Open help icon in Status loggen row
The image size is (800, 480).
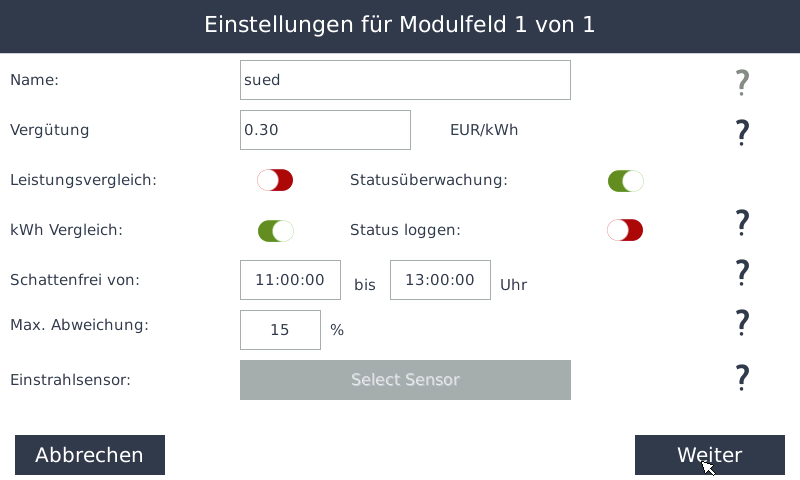(x=742, y=223)
